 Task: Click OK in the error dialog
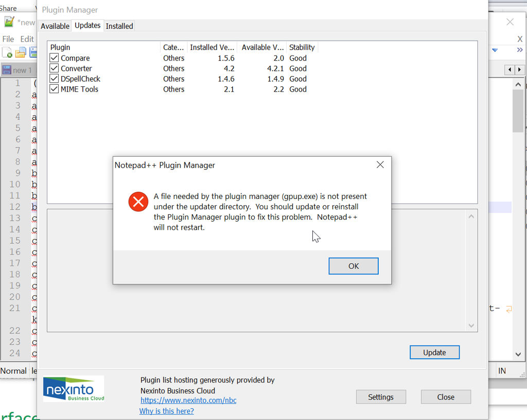[x=353, y=266]
